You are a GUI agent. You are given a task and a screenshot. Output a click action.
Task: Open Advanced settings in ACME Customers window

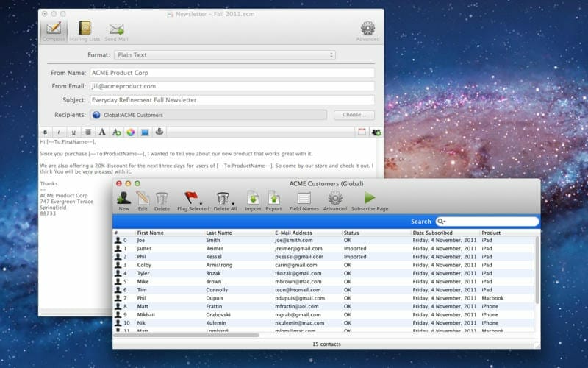334,198
